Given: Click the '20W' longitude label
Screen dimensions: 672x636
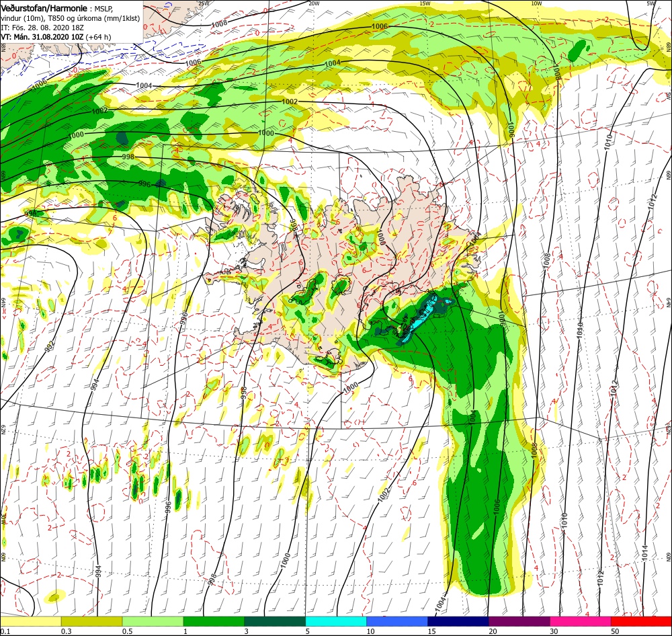Looking at the screenshot, I should [x=314, y=3].
